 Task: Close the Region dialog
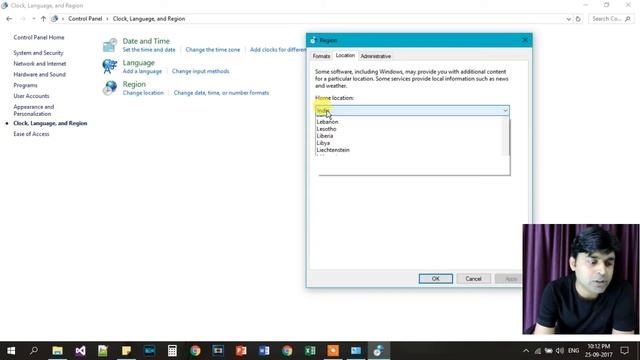point(525,40)
